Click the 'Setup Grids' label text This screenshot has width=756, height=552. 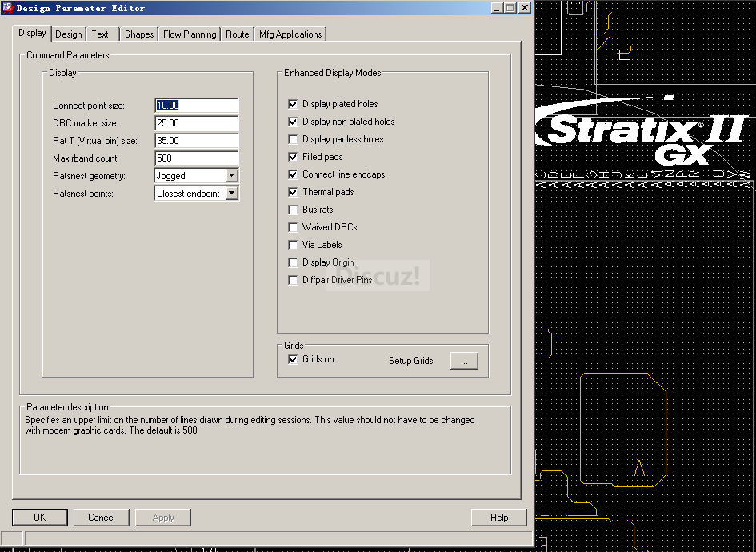[x=410, y=361]
